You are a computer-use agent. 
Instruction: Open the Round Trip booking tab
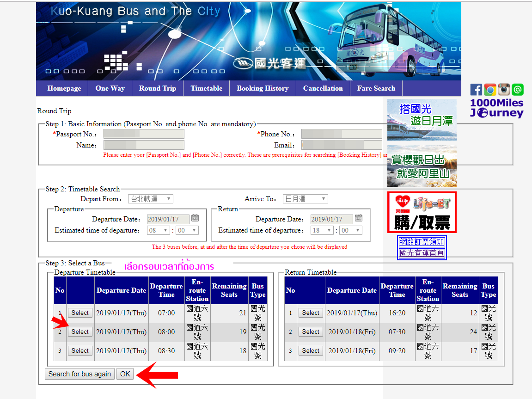(158, 88)
